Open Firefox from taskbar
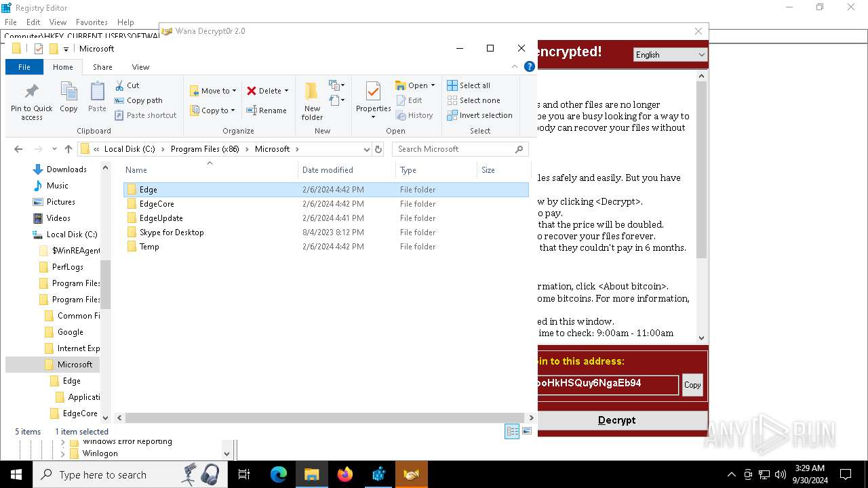Screen dimensions: 868x488 345,474
